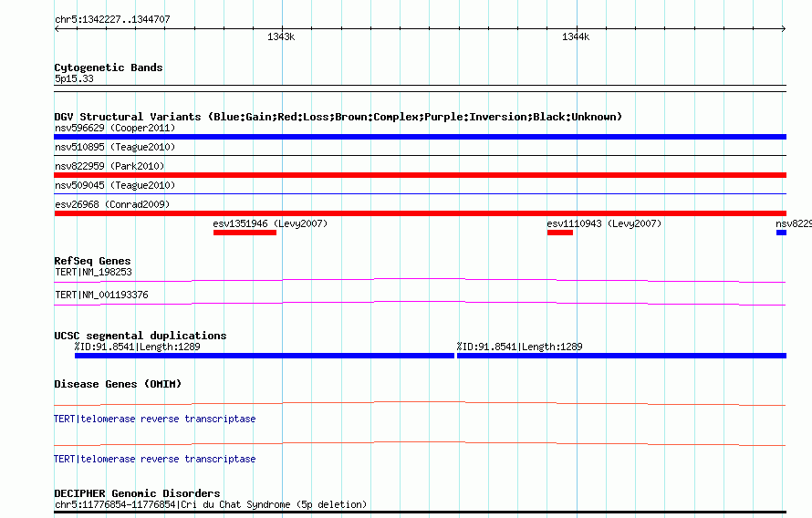Click the chr5:1342227..1344707 region label

click(112, 19)
